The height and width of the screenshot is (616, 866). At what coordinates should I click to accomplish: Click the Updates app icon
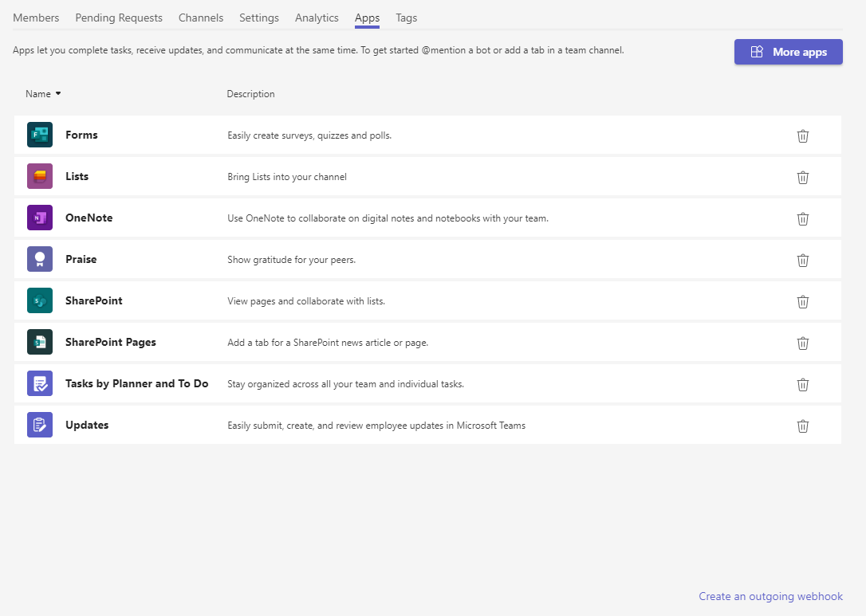tap(40, 425)
